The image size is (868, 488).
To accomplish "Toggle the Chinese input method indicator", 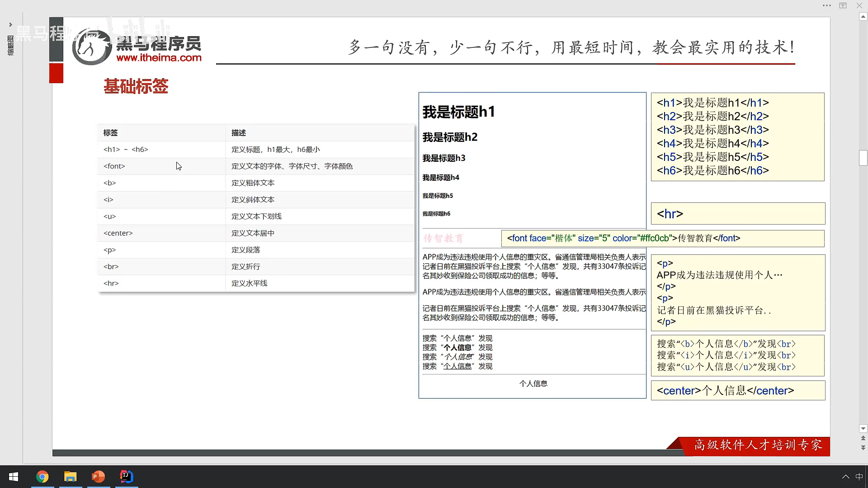I will click(859, 477).
